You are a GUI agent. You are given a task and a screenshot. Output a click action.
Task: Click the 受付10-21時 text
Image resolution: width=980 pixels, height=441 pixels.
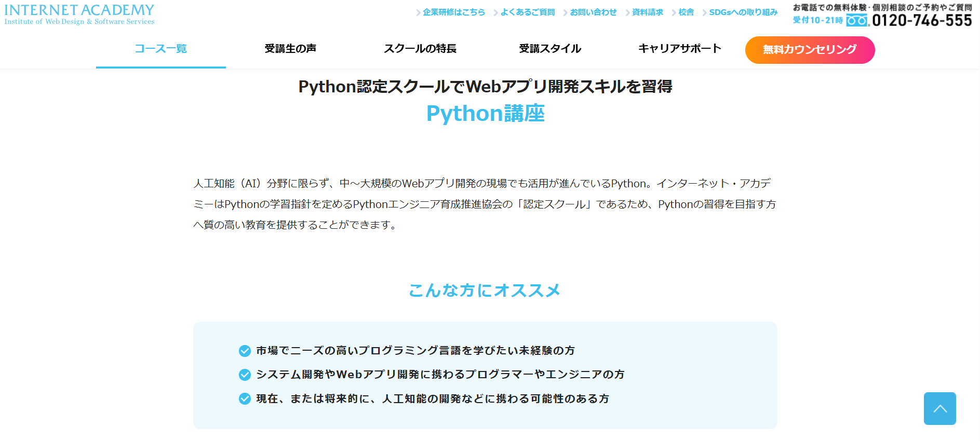817,20
